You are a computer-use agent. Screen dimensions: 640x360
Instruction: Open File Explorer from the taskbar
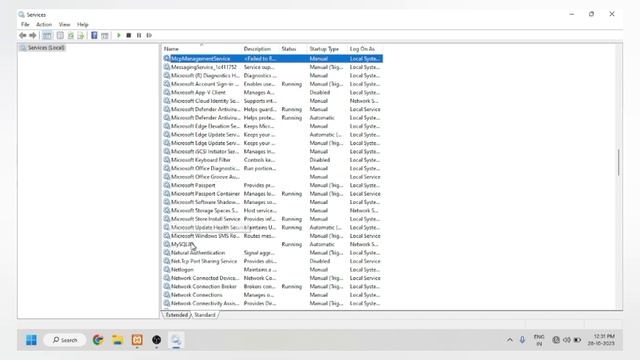(x=118, y=340)
